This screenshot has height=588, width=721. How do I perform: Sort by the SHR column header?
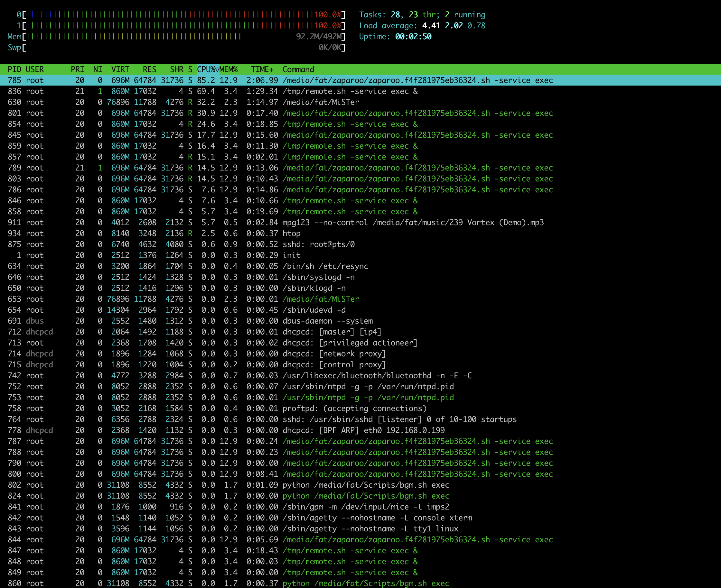point(177,69)
